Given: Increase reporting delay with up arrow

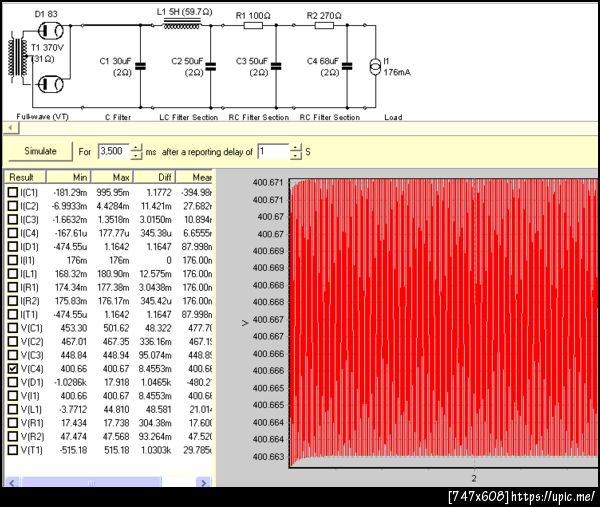Looking at the screenshot, I should coord(296,147).
